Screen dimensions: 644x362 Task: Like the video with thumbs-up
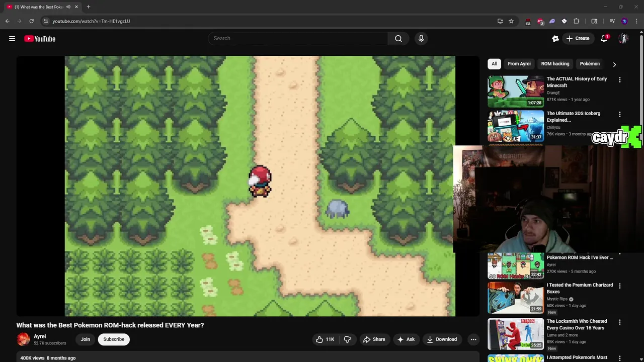click(325, 339)
